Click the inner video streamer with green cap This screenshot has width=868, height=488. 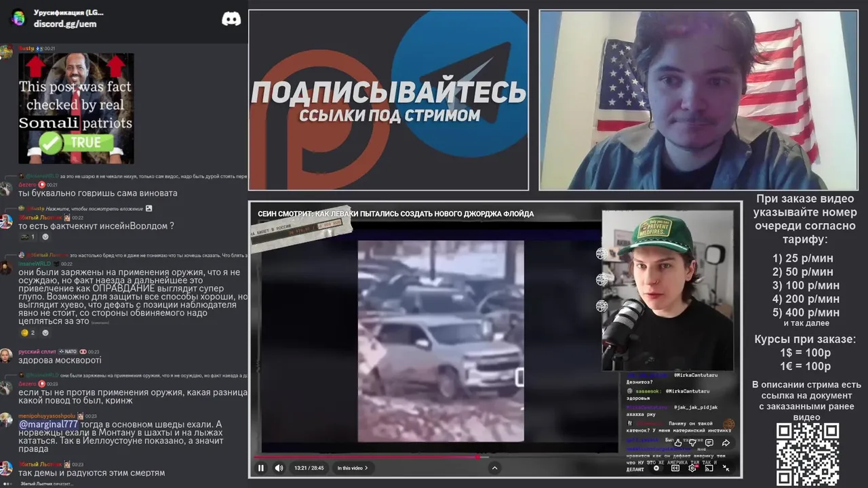668,290
